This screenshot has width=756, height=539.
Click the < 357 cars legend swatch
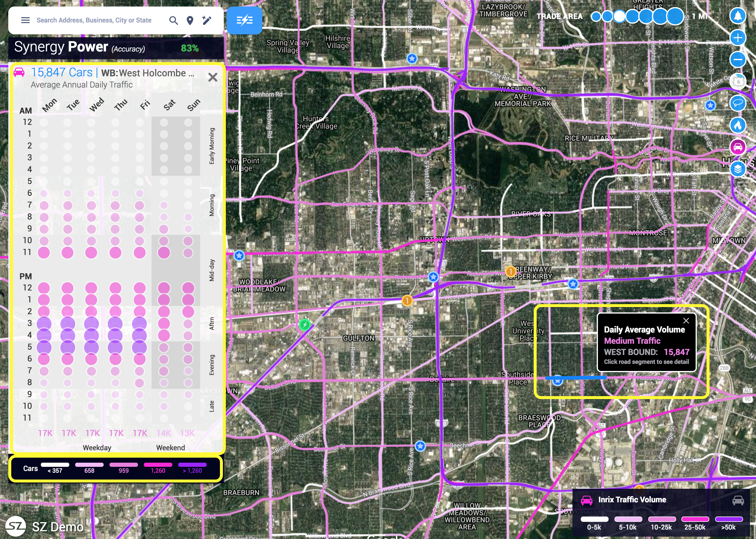55,465
